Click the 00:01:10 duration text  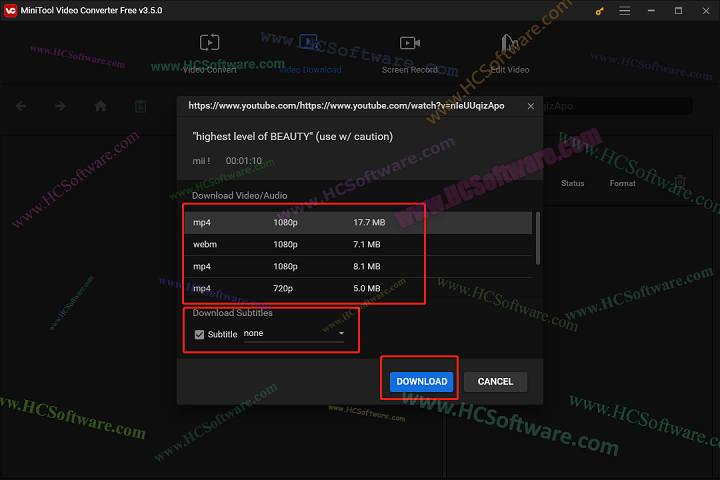pyautogui.click(x=243, y=161)
